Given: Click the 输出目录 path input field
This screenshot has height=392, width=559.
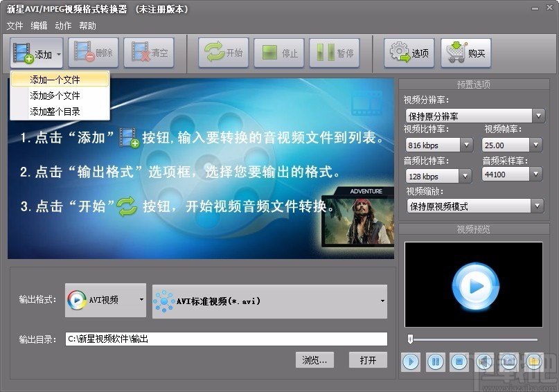Looking at the screenshot, I should (227, 339).
